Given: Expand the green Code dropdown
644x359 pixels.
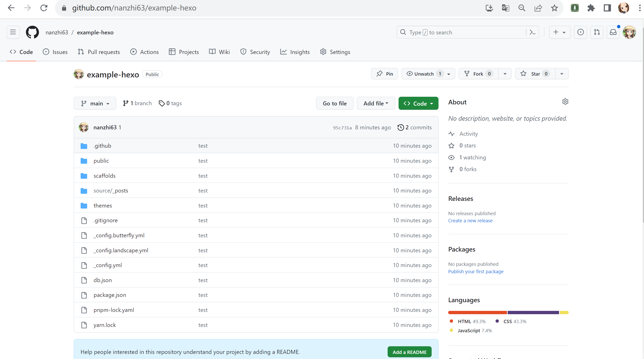Looking at the screenshot, I should click(x=418, y=103).
